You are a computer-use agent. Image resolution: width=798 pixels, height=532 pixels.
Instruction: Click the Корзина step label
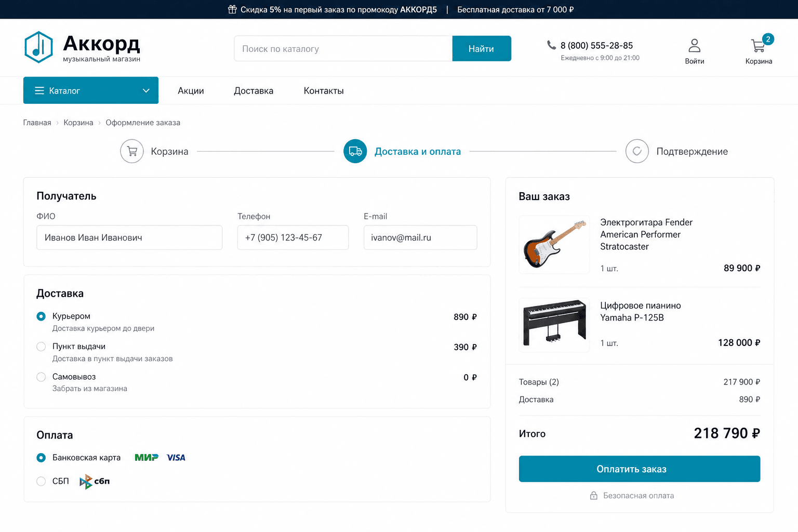[x=169, y=152]
